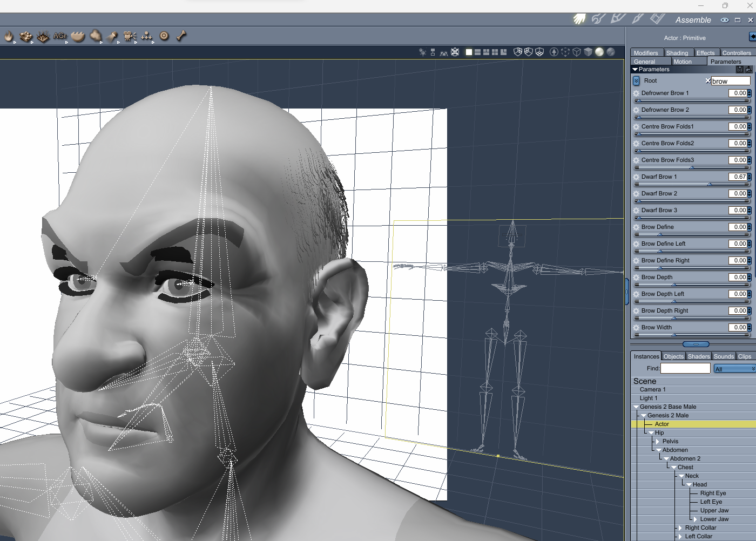
Task: Open the Objects tab
Action: [673, 356]
